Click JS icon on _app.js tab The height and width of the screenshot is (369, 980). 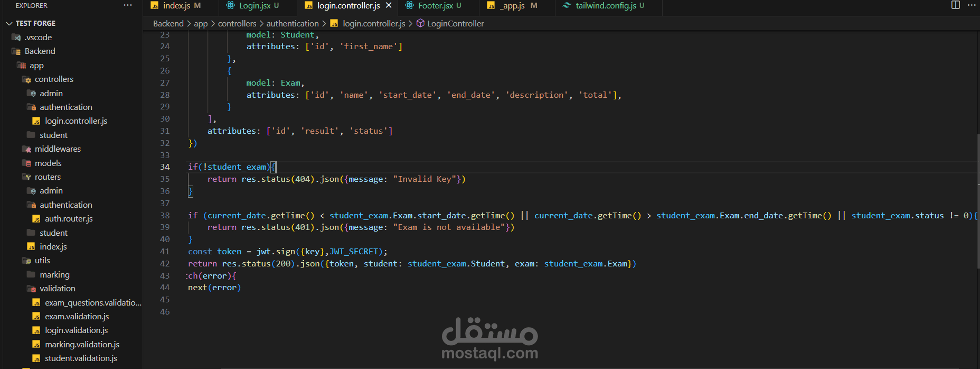pos(491,5)
